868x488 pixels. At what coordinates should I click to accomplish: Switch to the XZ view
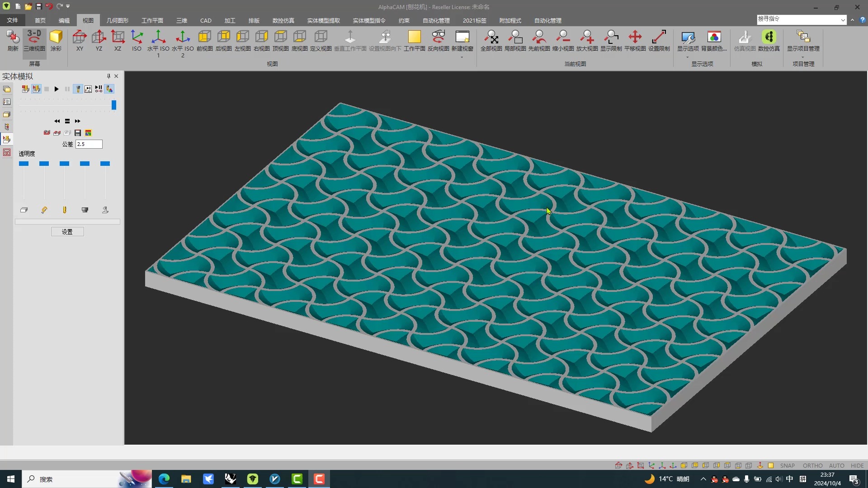(x=118, y=41)
